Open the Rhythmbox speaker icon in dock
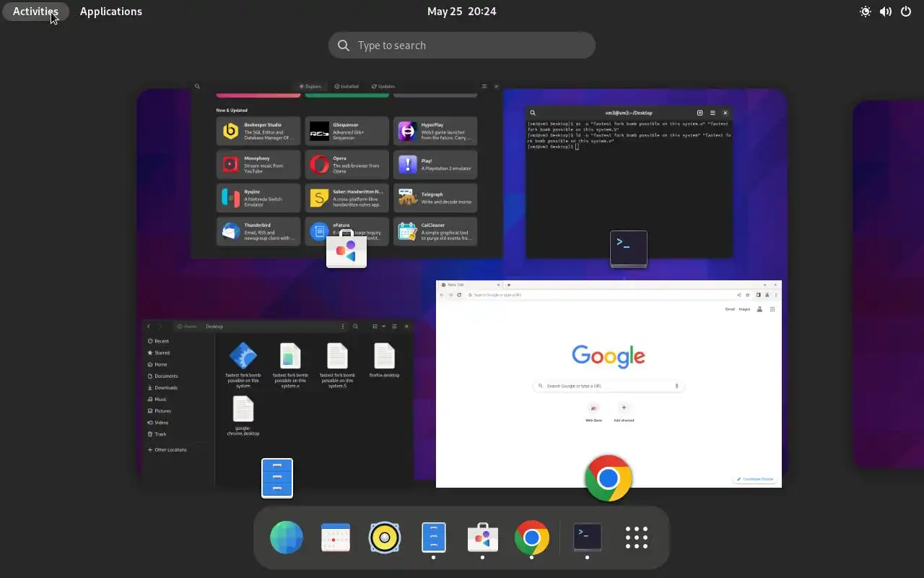The width and height of the screenshot is (924, 578). [385, 538]
